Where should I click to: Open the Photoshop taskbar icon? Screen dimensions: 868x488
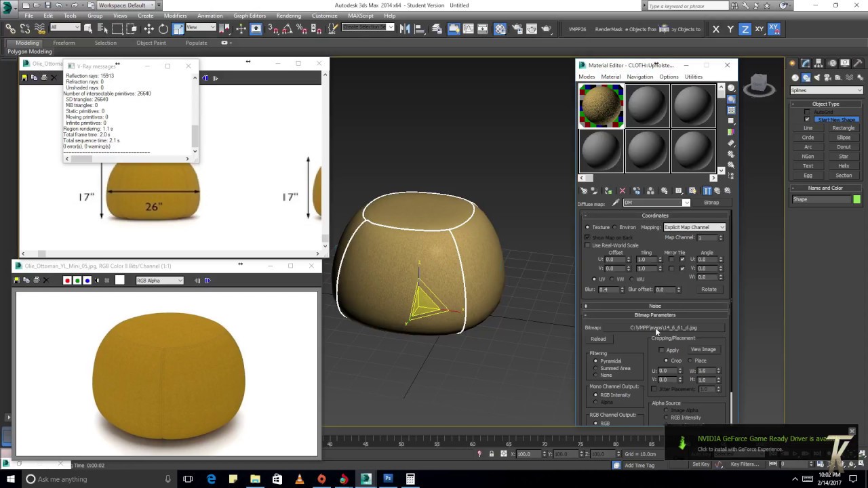(x=388, y=479)
